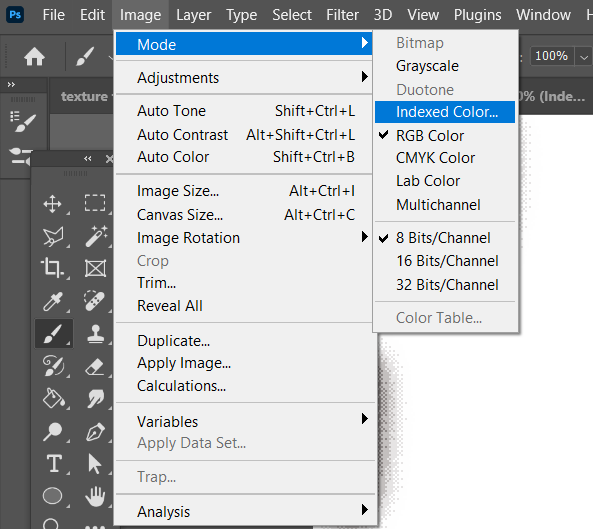Image resolution: width=593 pixels, height=529 pixels.
Task: Select the Eyedropper tool
Action: pyautogui.click(x=53, y=301)
